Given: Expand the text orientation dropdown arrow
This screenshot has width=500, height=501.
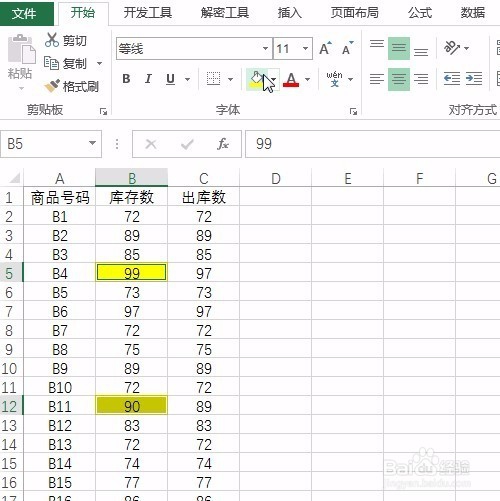Looking at the screenshot, I should coord(466,48).
